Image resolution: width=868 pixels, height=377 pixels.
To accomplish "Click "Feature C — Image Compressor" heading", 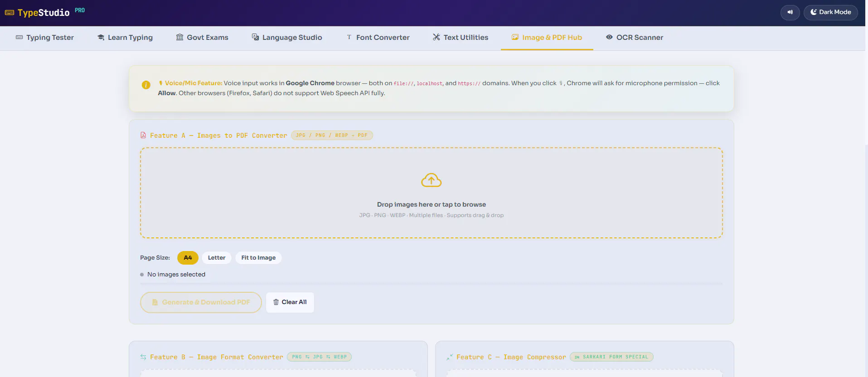I will [511, 357].
